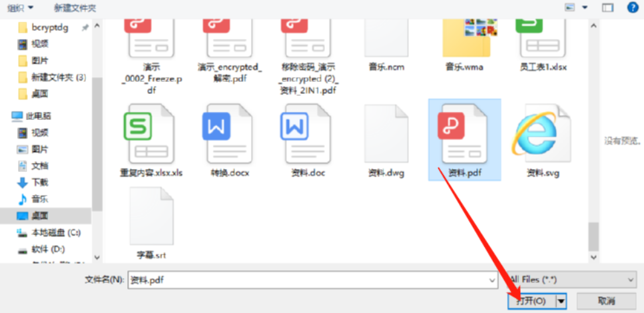Click the 音乐 note icon in sidebar

pos(23,199)
